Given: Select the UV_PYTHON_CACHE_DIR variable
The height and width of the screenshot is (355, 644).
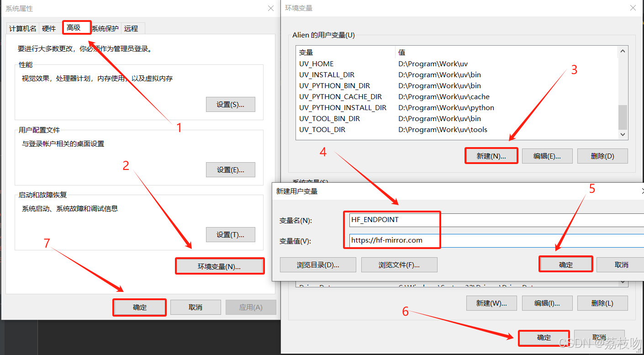Looking at the screenshot, I should (341, 97).
